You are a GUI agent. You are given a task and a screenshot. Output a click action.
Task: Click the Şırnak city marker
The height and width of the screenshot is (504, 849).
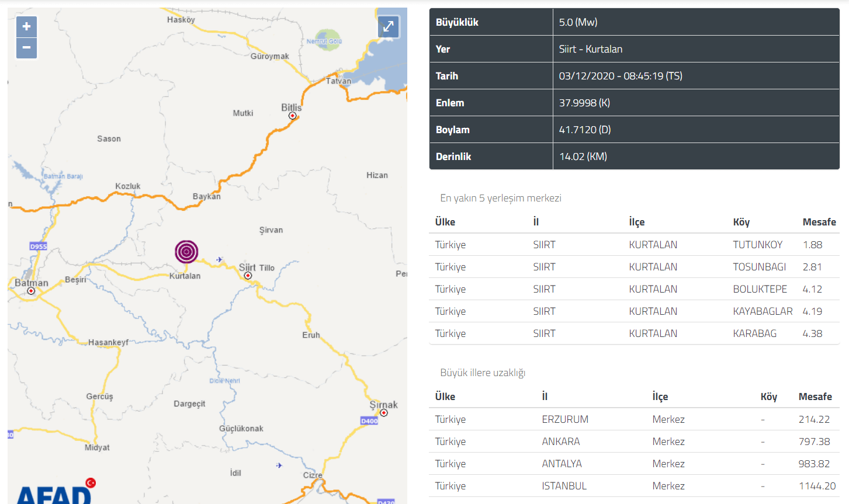coord(384,413)
